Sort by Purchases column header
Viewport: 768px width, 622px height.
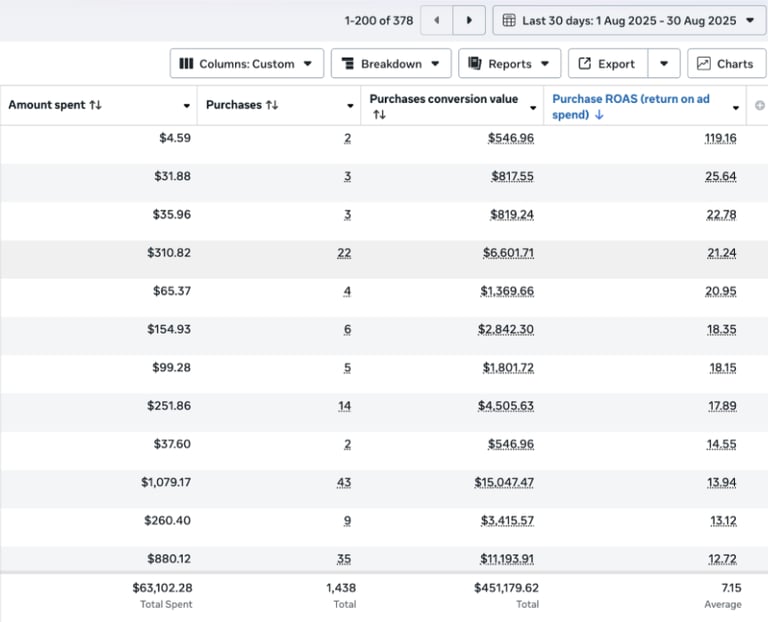[241, 105]
